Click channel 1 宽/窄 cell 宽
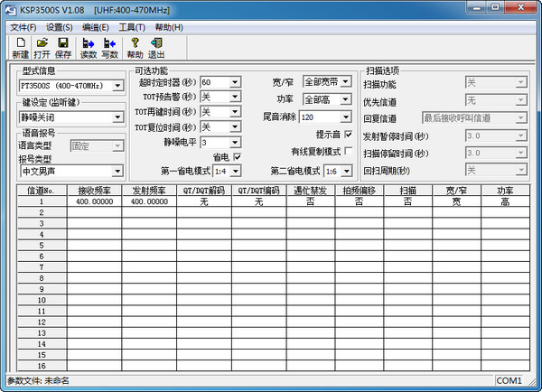Viewport: 542px width, 392px height. pyautogui.click(x=456, y=201)
